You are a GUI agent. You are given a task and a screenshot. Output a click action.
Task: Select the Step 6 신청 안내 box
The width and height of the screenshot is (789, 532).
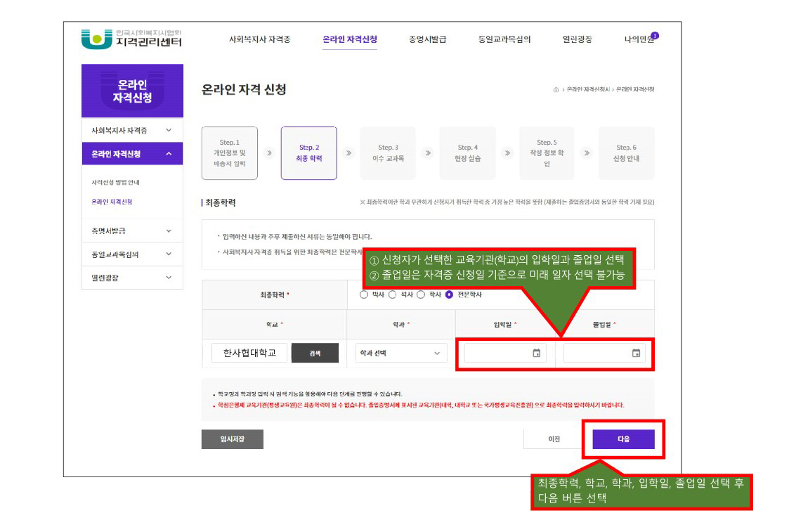click(627, 153)
